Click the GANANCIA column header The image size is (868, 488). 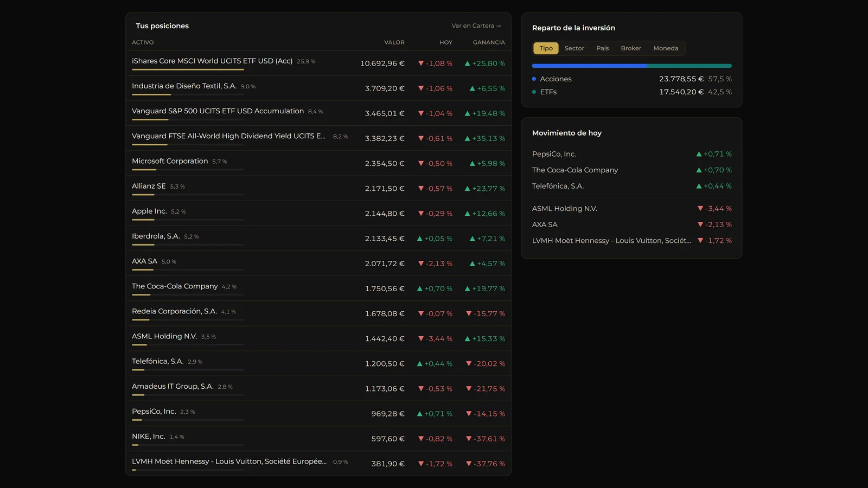pyautogui.click(x=489, y=42)
